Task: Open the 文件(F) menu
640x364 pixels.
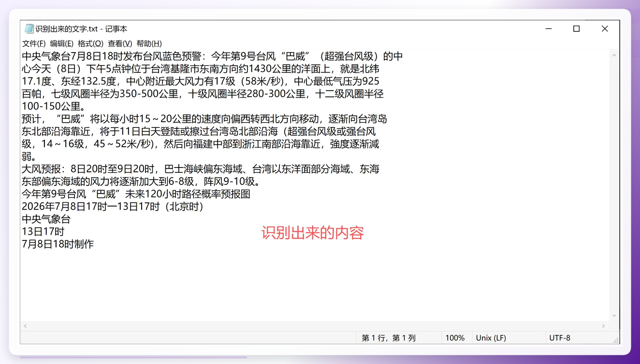Action: (34, 43)
